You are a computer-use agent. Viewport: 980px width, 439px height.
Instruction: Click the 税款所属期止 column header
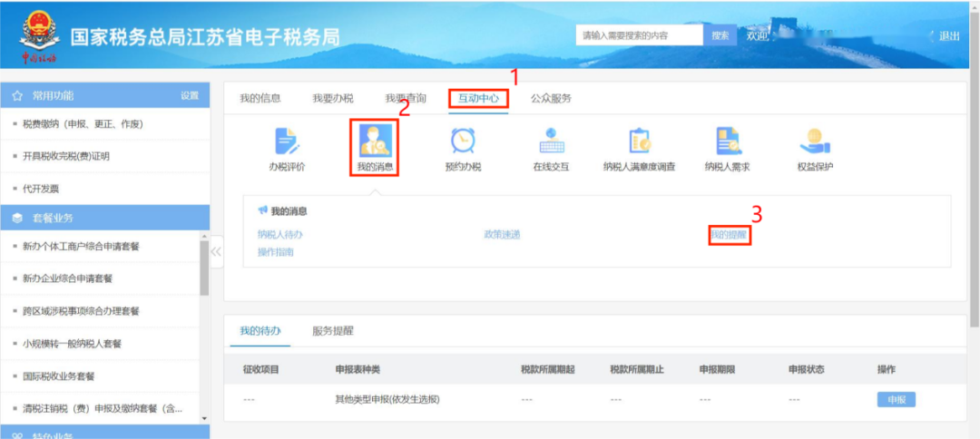click(x=637, y=369)
